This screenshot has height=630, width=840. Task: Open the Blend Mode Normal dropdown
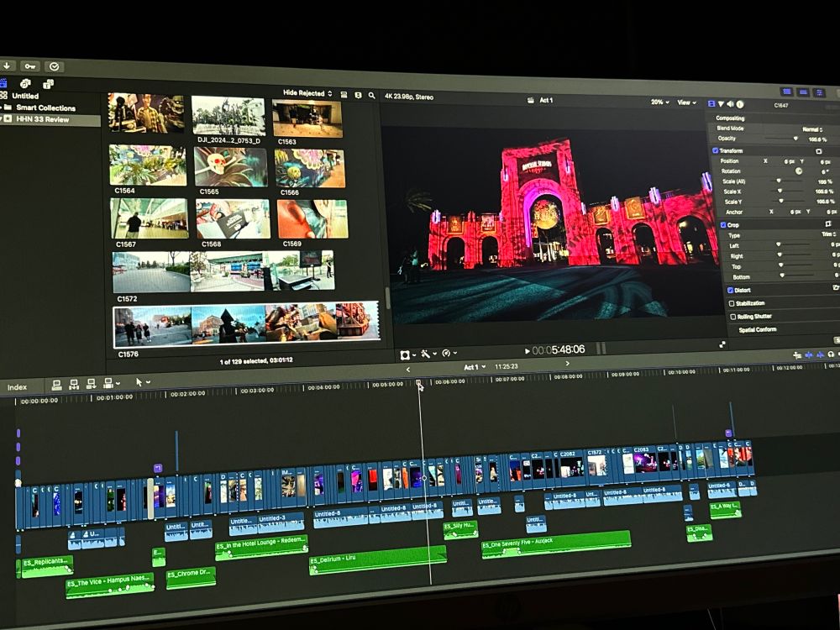[812, 129]
